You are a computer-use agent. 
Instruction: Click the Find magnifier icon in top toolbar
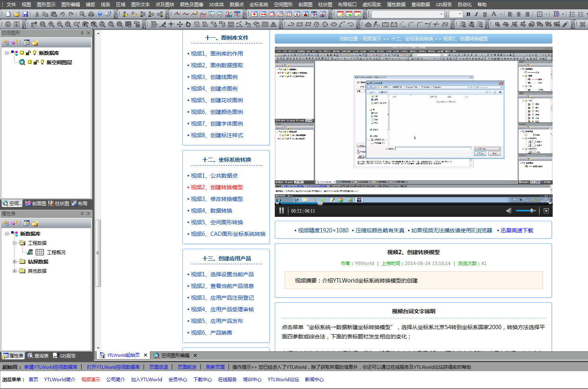coord(82,14)
